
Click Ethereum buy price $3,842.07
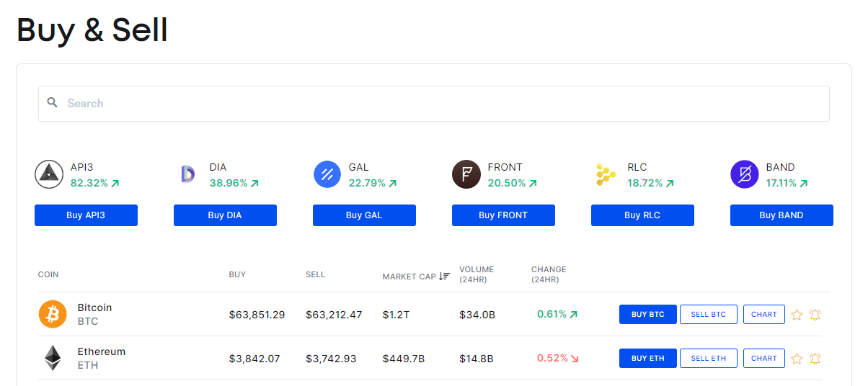coord(254,359)
